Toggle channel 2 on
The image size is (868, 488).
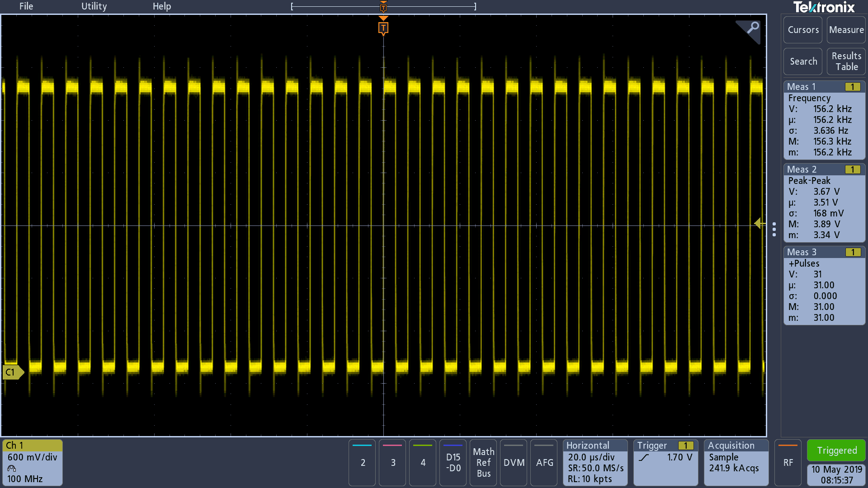(363, 462)
